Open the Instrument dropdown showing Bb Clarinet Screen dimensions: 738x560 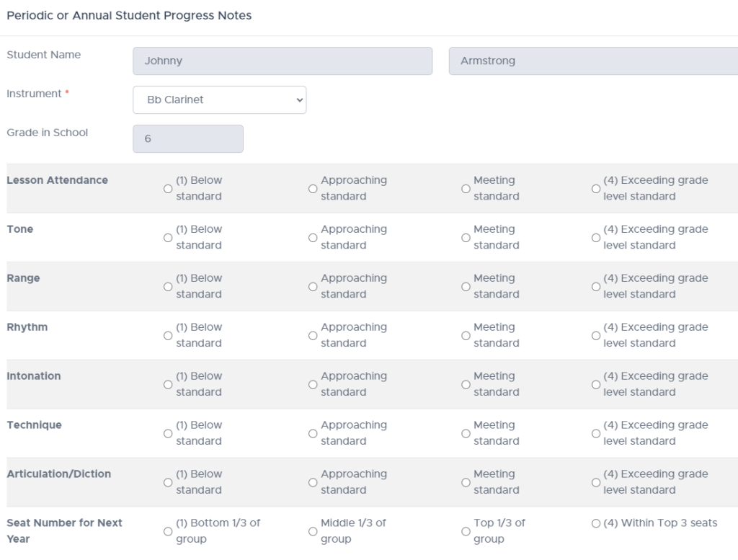pyautogui.click(x=219, y=100)
